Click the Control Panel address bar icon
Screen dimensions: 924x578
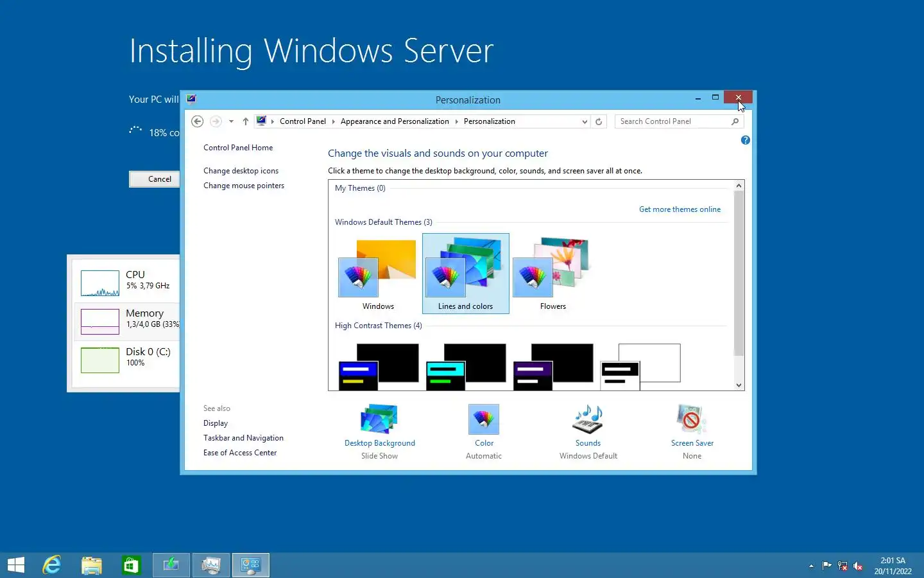[261, 121]
